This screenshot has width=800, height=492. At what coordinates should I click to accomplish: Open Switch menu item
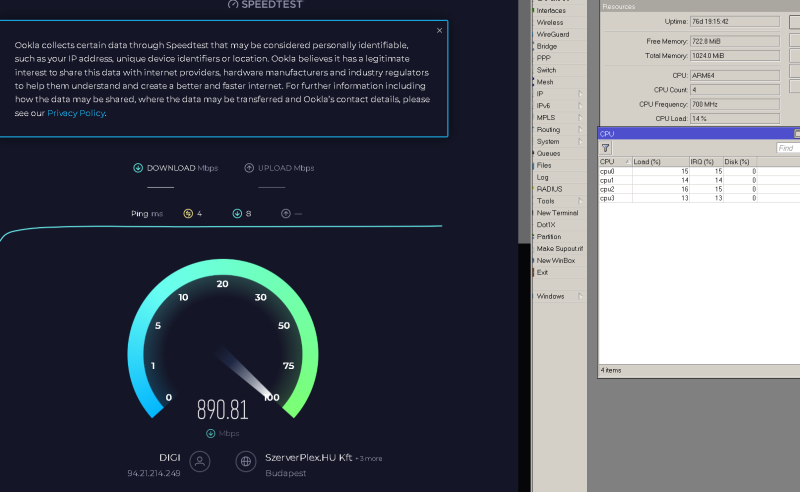(546, 70)
